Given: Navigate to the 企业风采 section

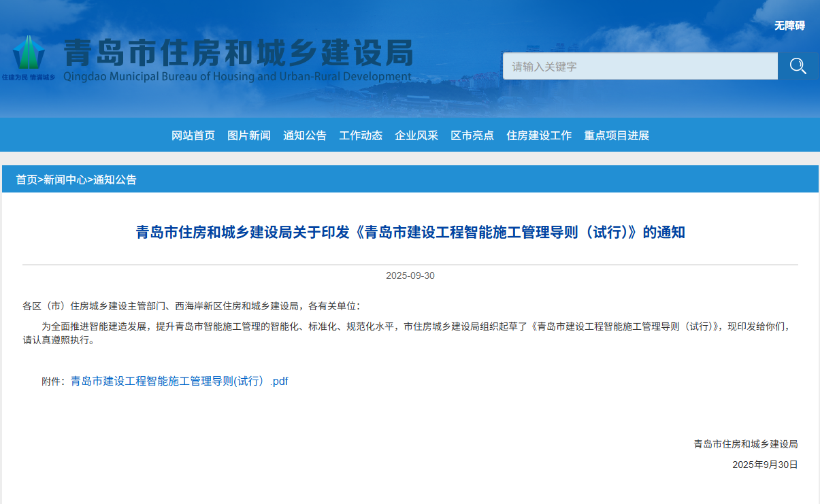Looking at the screenshot, I should [416, 135].
